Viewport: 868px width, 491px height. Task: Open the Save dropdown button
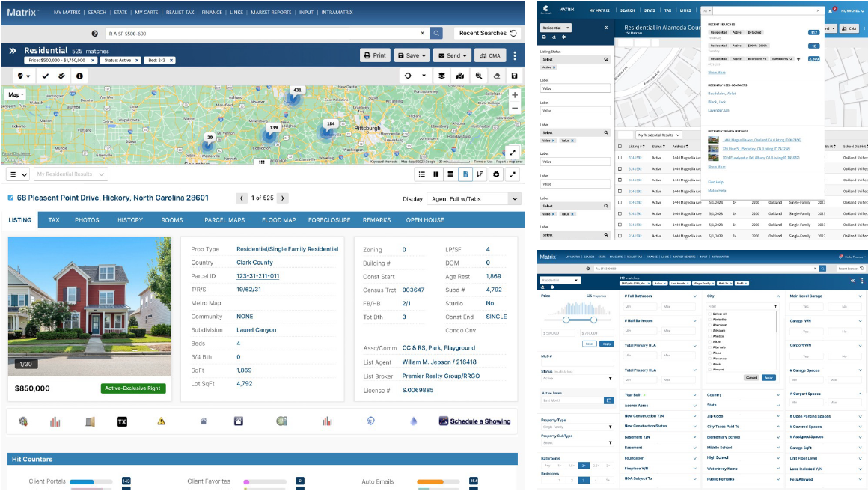coord(412,55)
